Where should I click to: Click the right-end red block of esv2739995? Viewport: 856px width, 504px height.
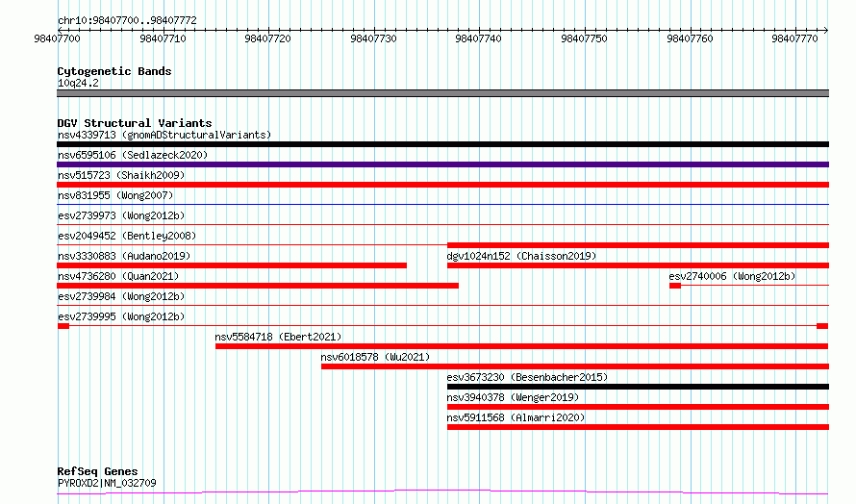click(822, 326)
